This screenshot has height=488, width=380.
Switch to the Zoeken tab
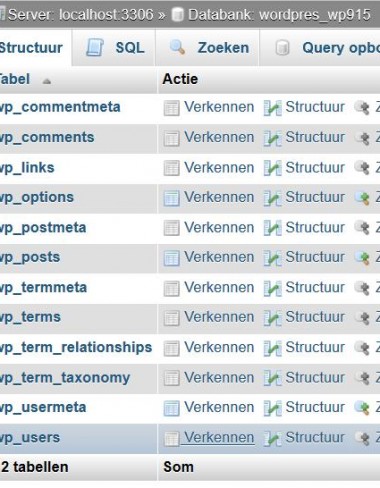tap(207, 48)
